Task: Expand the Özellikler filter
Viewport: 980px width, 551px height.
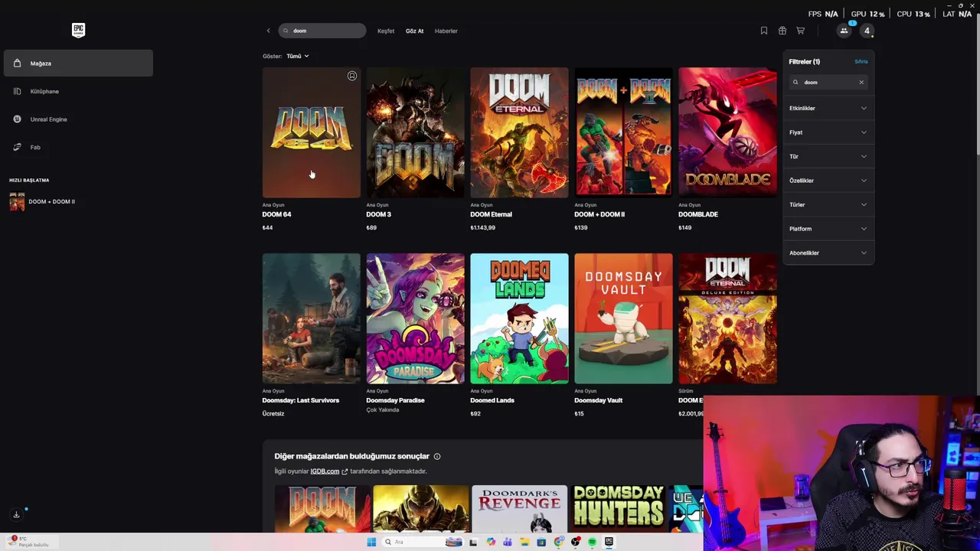Action: tap(828, 181)
